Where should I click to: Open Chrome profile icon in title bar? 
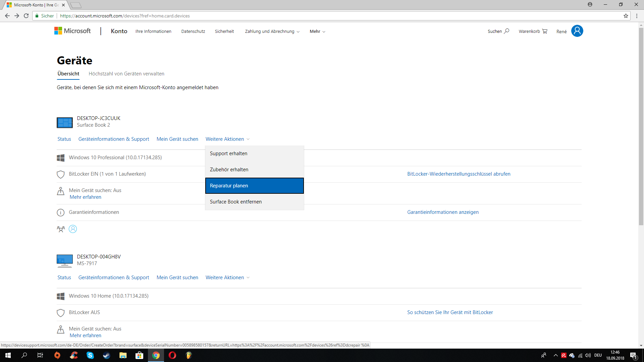(590, 4)
